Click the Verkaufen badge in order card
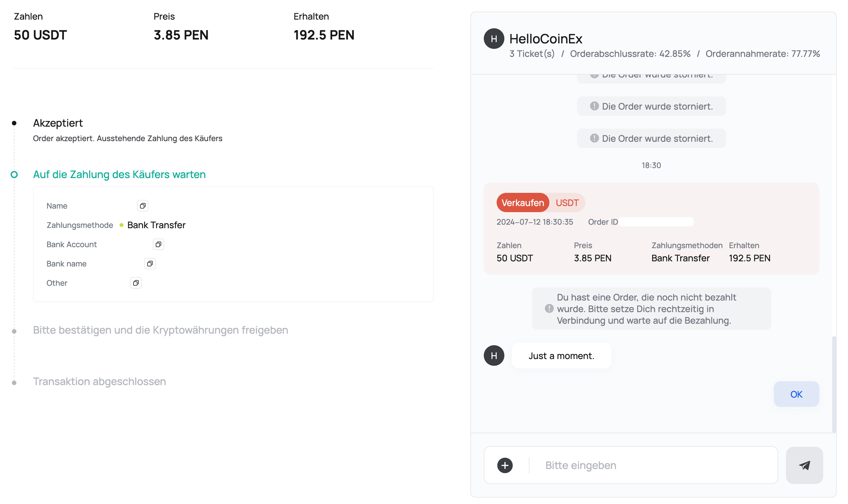Viewport: 848px width, 504px height. point(522,203)
